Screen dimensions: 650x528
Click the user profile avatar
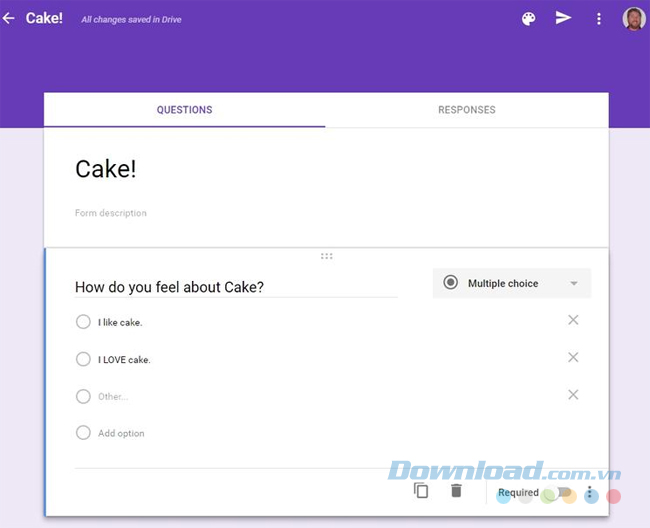pos(633,18)
